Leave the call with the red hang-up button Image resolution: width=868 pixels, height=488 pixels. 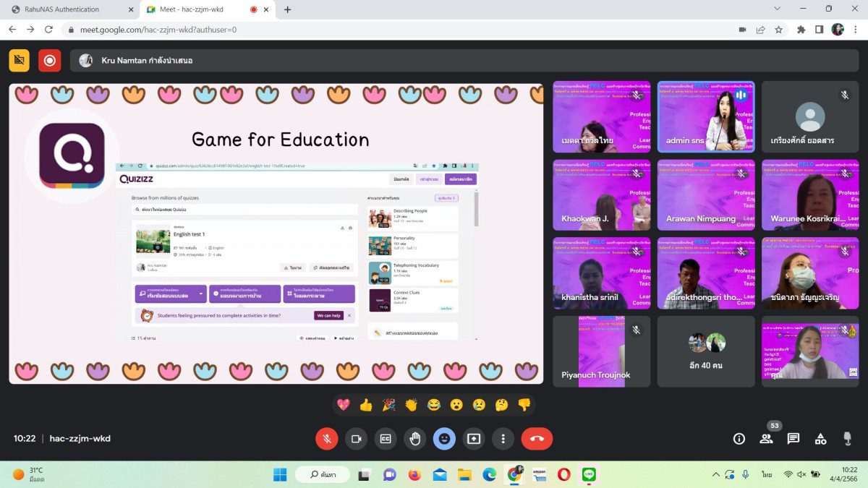click(537, 438)
